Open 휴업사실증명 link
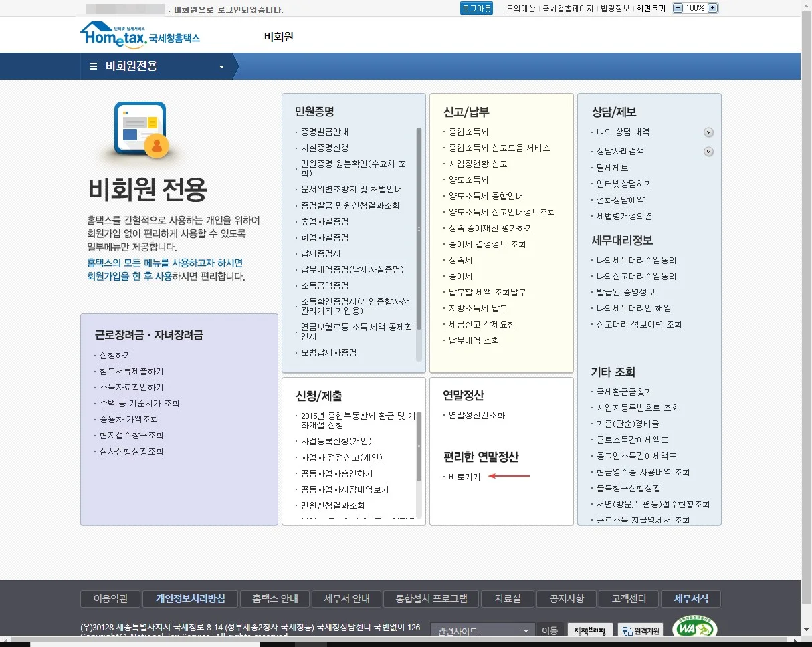 [x=324, y=221]
